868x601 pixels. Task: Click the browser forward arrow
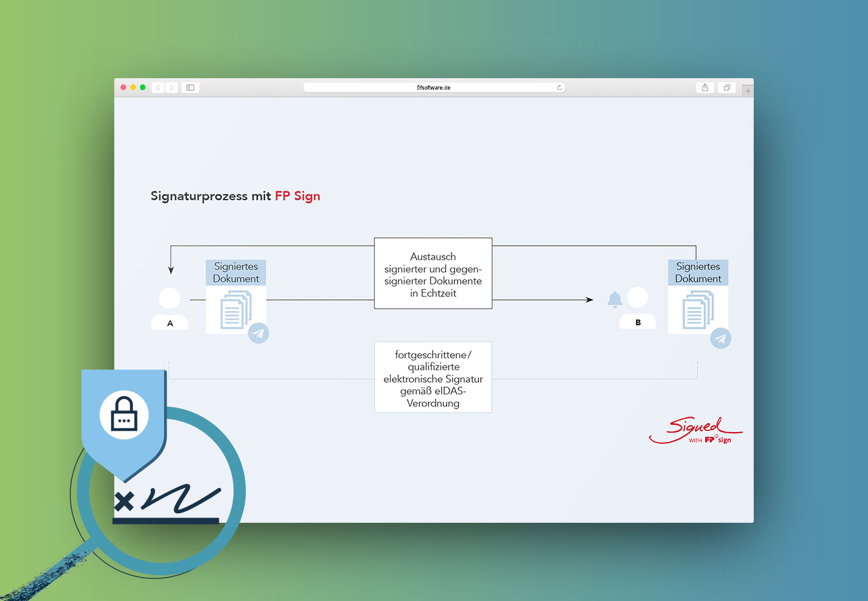(x=171, y=88)
